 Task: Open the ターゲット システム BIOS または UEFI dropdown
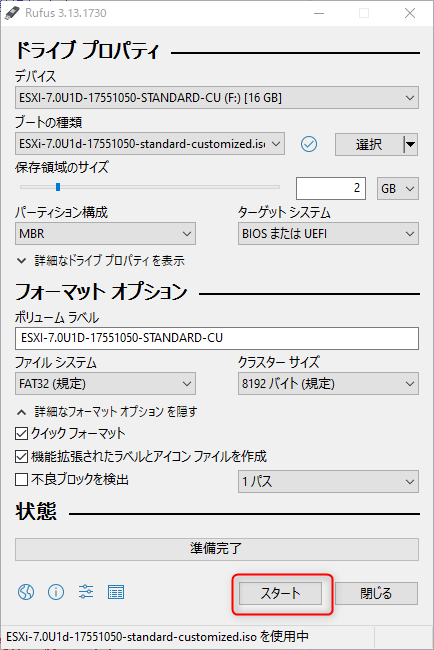(x=328, y=234)
